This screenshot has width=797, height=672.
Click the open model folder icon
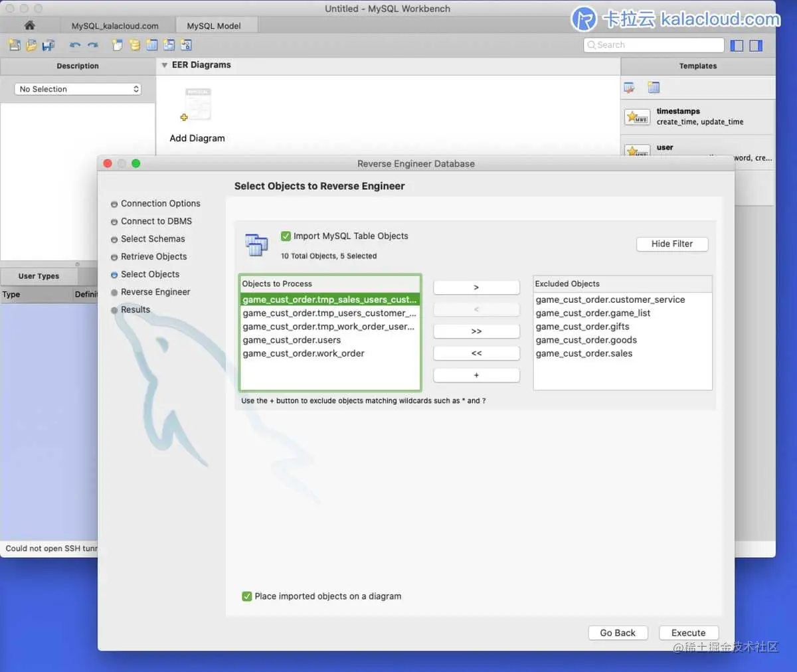click(31, 45)
